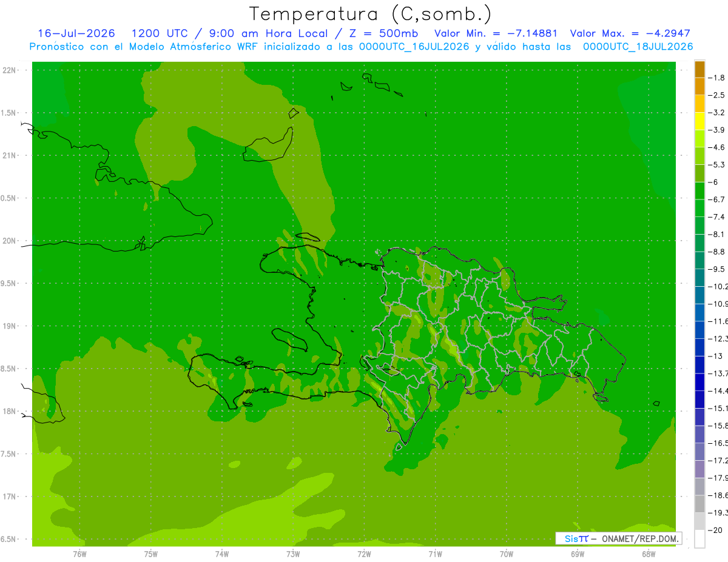Click the '21N' latitude label
Viewport: 728px width, 562px height.
coord(9,156)
